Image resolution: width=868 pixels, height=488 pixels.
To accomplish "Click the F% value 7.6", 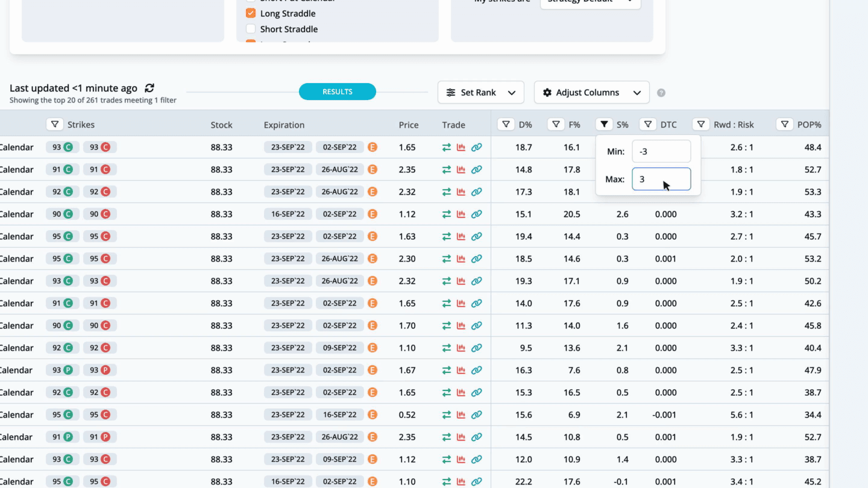I will coord(574,370).
